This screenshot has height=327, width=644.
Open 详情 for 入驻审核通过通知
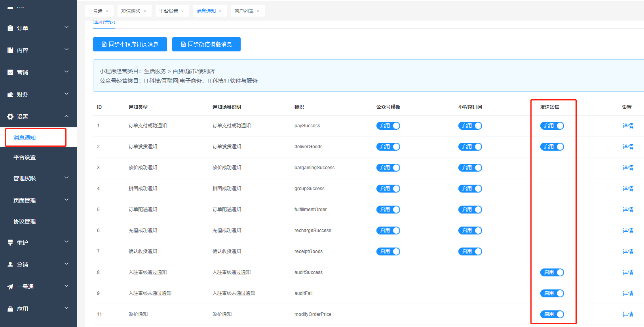(x=628, y=272)
